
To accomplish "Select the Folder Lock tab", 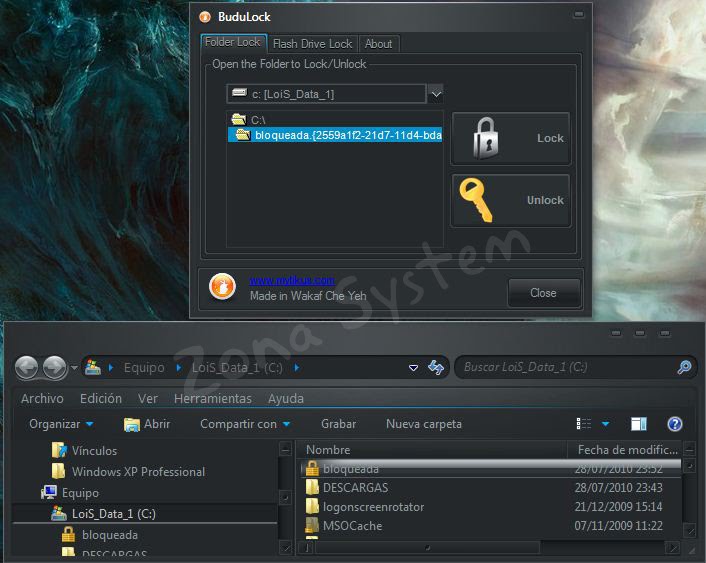I will 233,42.
